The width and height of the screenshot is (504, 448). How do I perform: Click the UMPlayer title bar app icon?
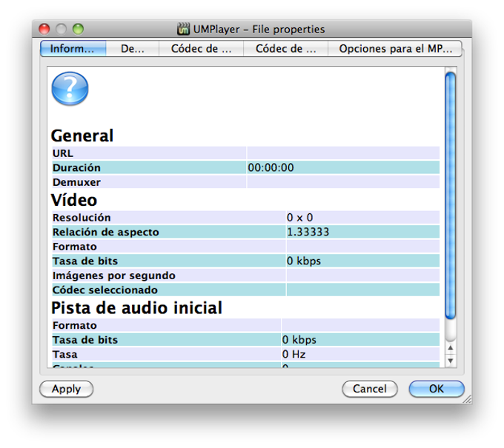[184, 29]
